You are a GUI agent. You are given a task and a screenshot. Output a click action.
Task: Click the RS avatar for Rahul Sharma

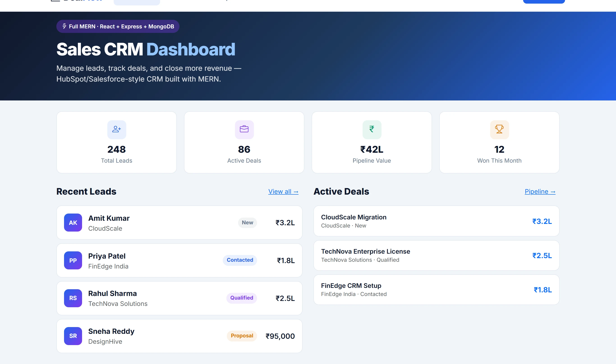tap(73, 298)
